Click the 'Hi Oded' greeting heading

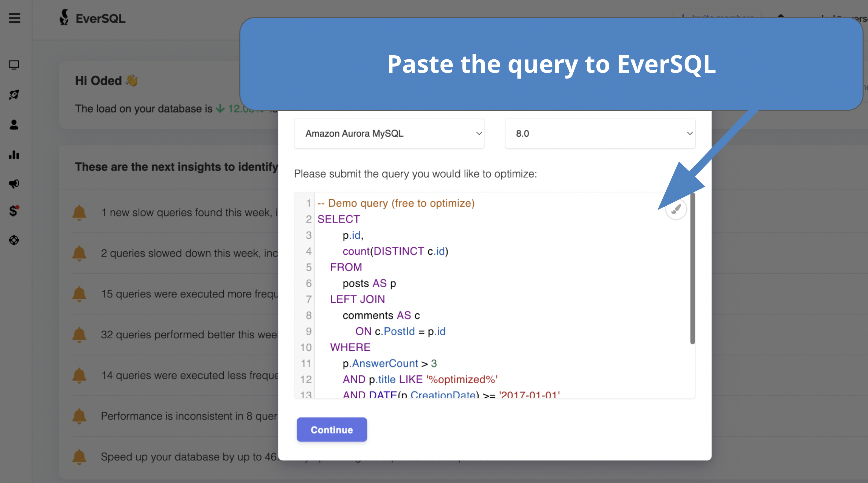(106, 81)
